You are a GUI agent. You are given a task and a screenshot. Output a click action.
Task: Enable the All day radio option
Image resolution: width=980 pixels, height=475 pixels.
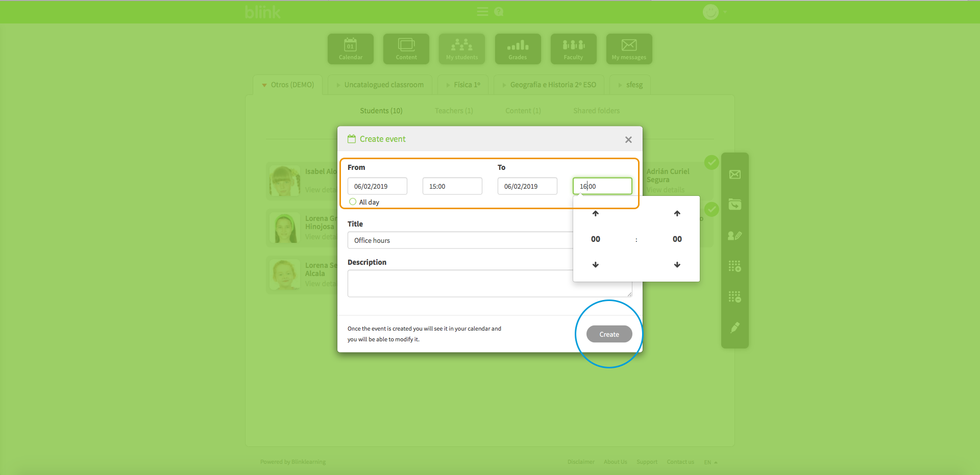[353, 202]
